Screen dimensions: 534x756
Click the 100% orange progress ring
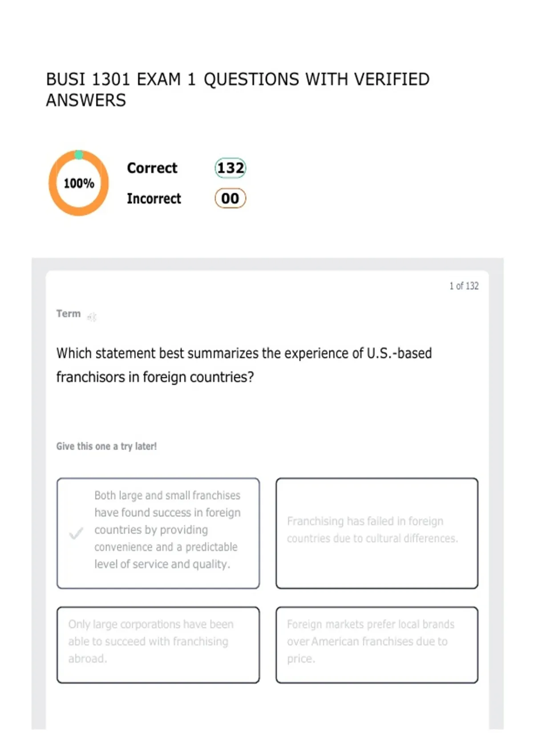79,183
